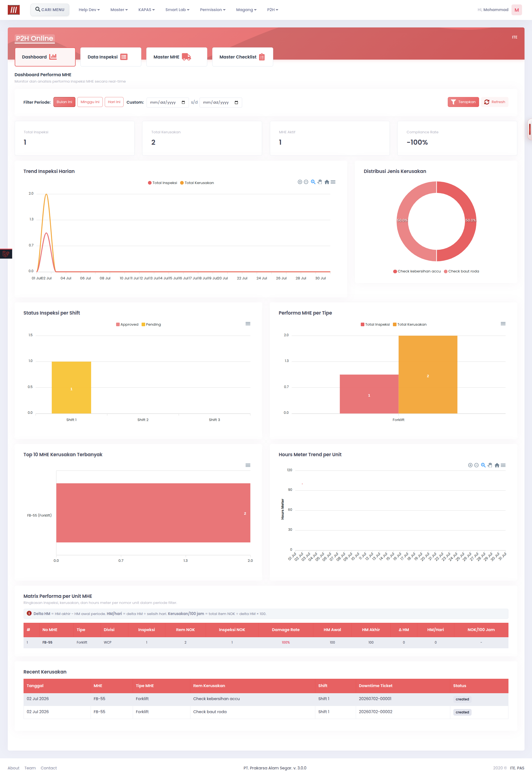
Task: Enable panning in Hours Meter Trend chart
Action: tap(490, 465)
